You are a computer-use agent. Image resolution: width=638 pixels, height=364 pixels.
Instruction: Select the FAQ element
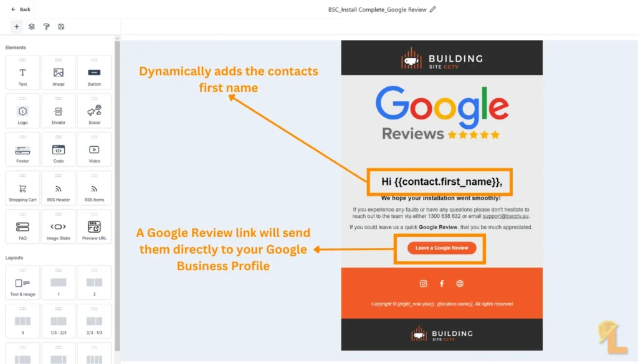(23, 226)
